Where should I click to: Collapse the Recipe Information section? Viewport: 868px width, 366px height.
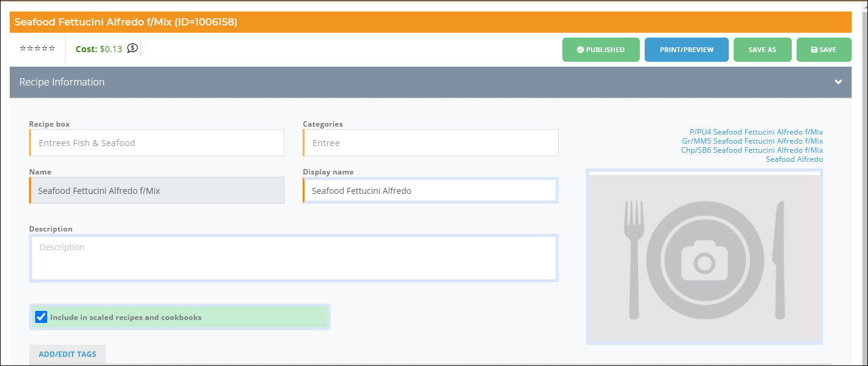838,81
